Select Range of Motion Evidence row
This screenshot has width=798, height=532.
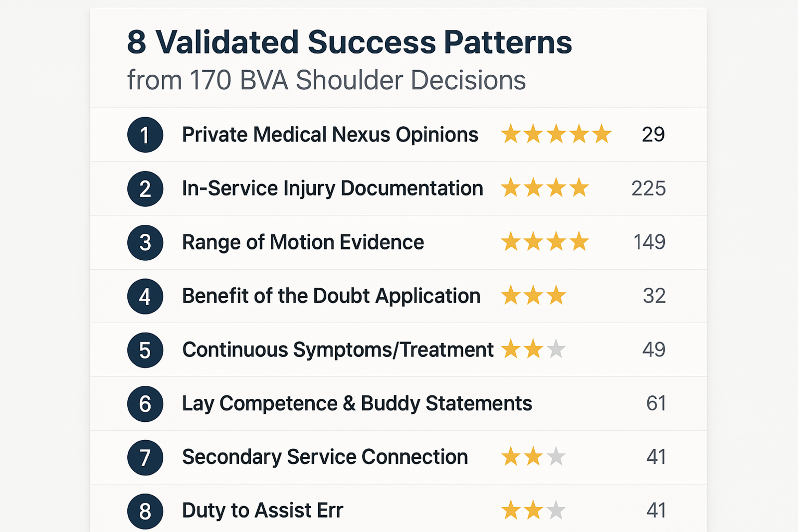click(303, 242)
